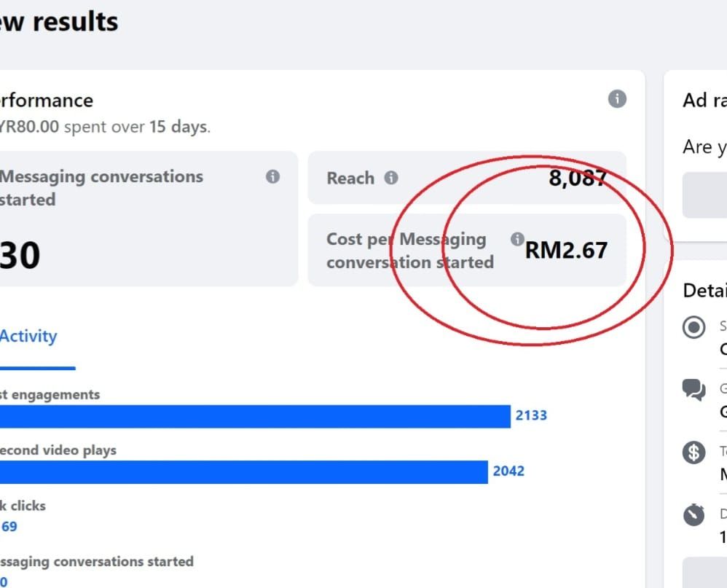Viewport: 727px width, 588px height.
Task: Click the chat bubbles goal icon
Action: pyautogui.click(x=693, y=390)
